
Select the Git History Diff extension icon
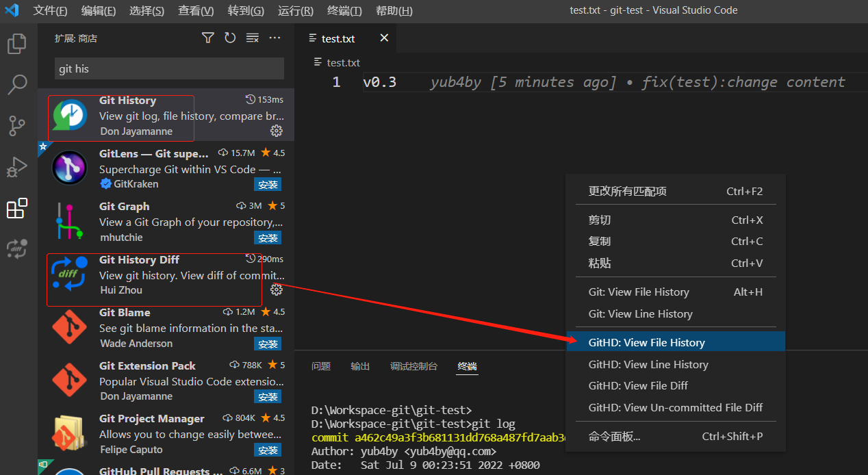(70, 274)
